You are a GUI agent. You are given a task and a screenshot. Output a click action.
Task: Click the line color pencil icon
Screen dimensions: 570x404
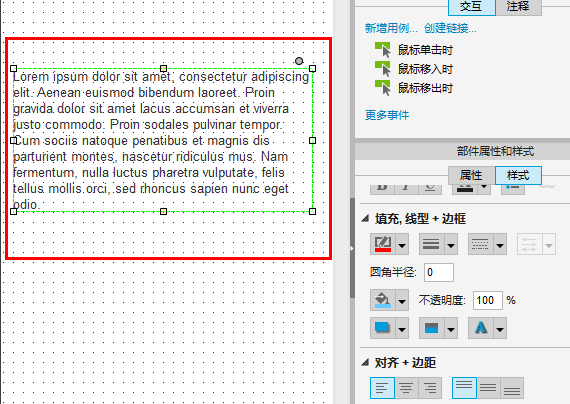coord(383,244)
